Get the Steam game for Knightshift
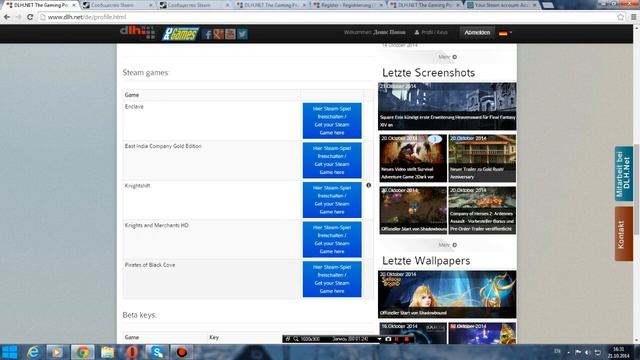This screenshot has width=640, height=360. pos(332,200)
